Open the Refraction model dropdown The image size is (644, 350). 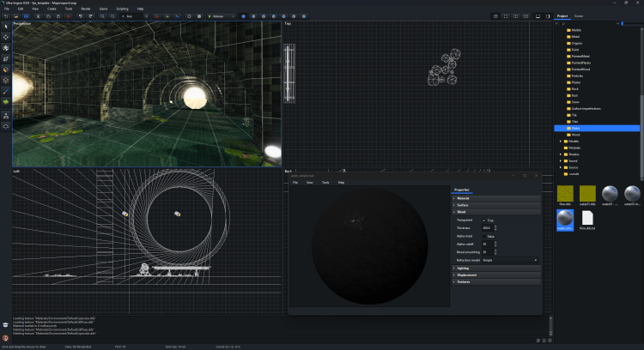point(510,259)
